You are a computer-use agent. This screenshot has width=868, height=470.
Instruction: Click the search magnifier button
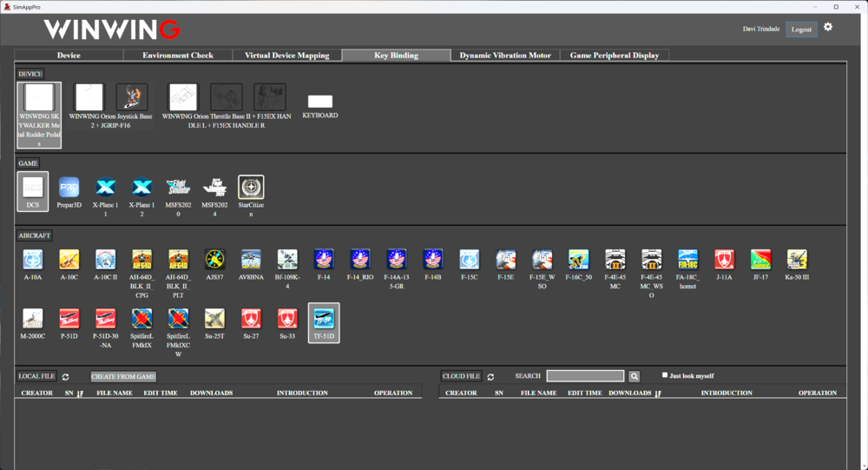[x=635, y=376]
